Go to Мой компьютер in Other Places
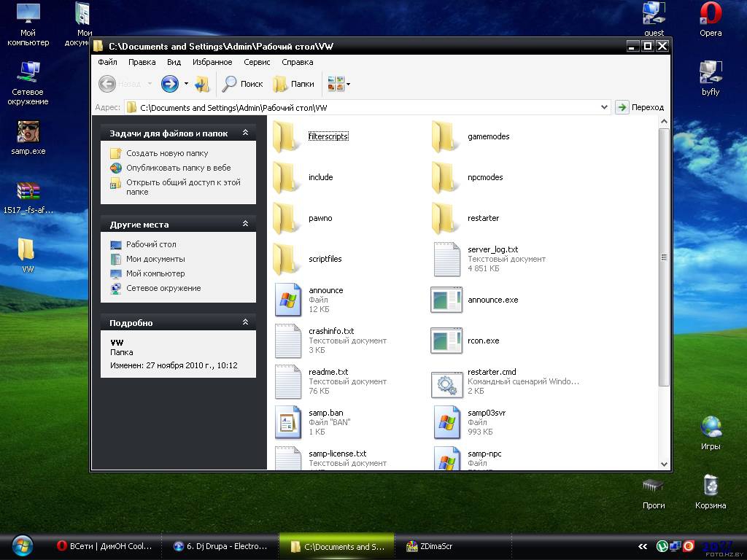 [x=155, y=273]
